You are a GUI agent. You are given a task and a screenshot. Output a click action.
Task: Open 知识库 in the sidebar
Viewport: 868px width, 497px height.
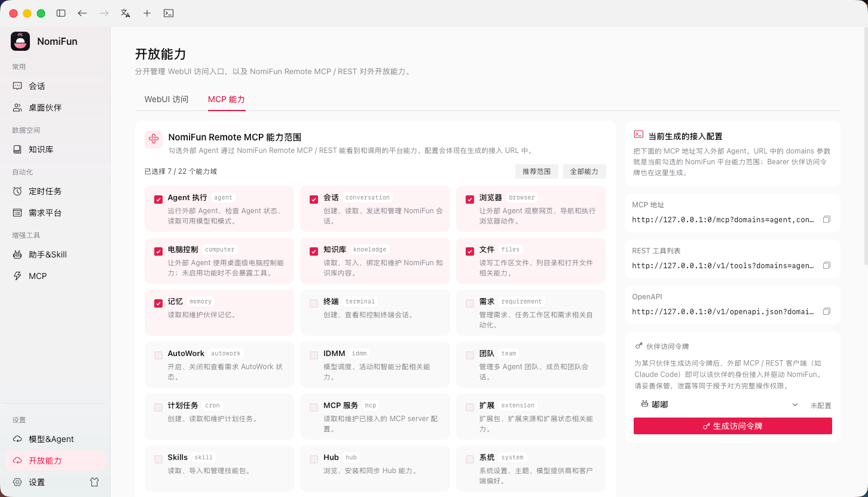tap(55, 149)
